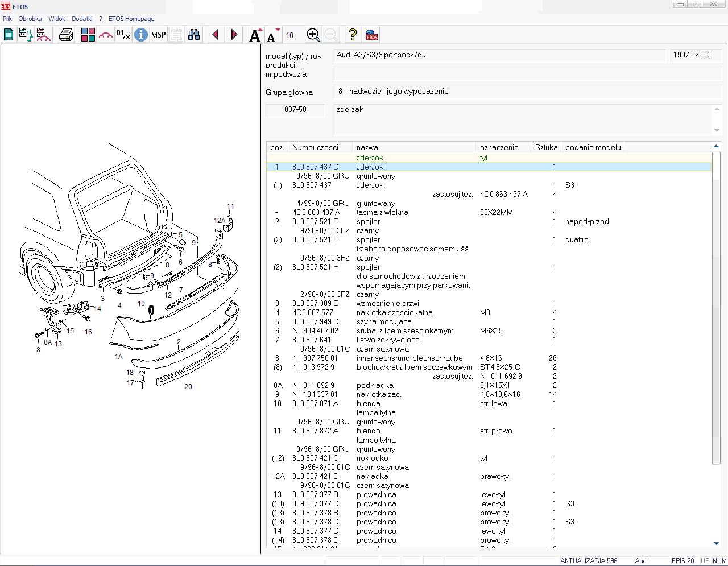Click the green document list icon
The height and width of the screenshot is (566, 728).
tap(9, 35)
